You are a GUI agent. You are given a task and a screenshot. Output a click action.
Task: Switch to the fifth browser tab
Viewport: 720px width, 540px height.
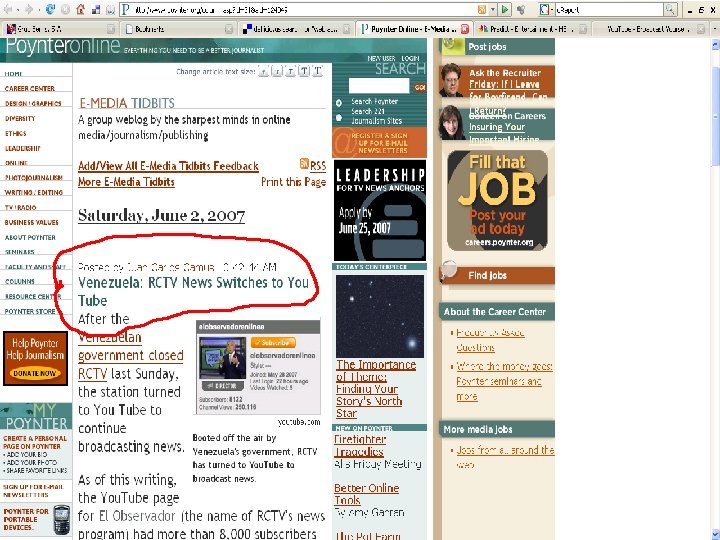(532, 29)
